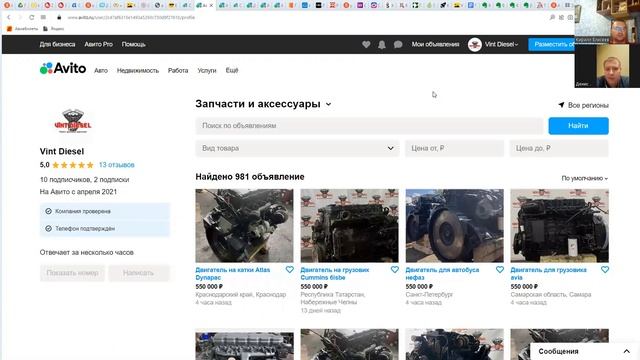Click the rating stars under Vint Diesel
640x360 pixels.
pyautogui.click(x=73, y=165)
